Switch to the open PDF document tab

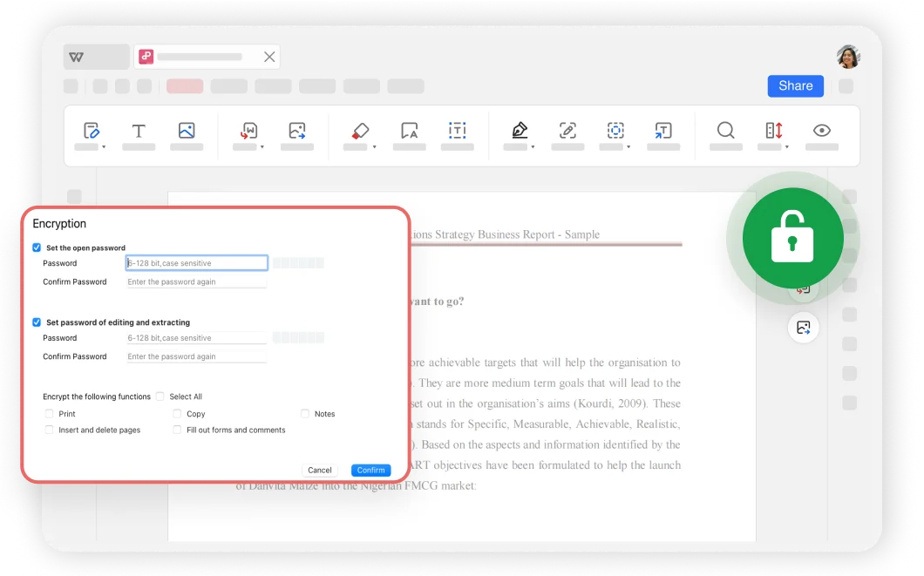[x=202, y=56]
